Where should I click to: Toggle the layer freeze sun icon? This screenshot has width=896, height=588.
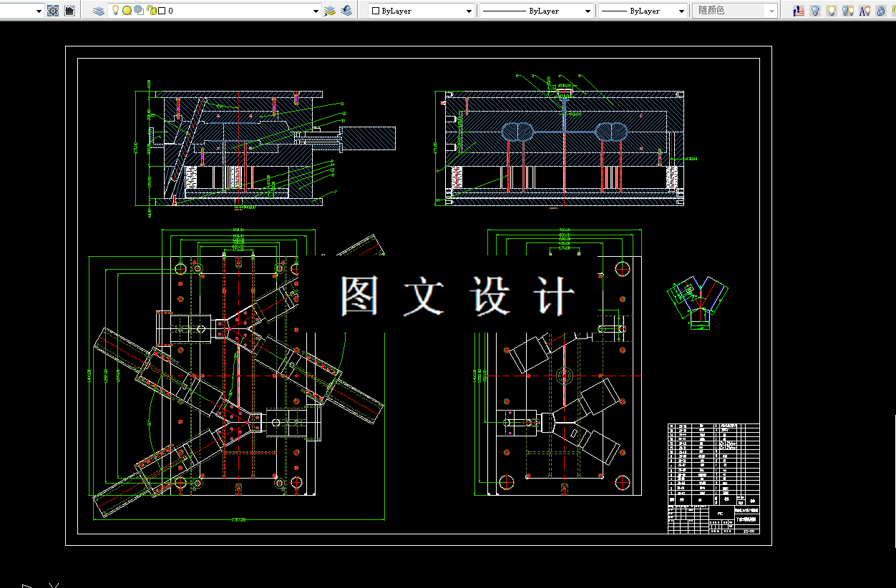[127, 11]
